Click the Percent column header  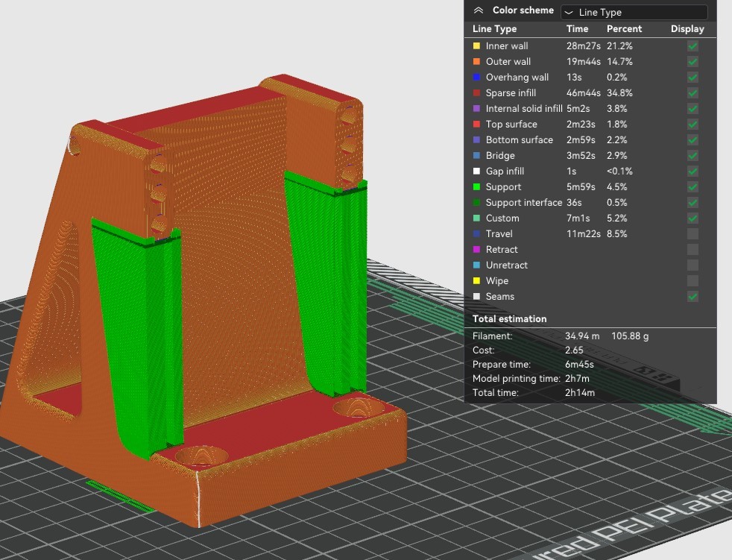tap(624, 29)
